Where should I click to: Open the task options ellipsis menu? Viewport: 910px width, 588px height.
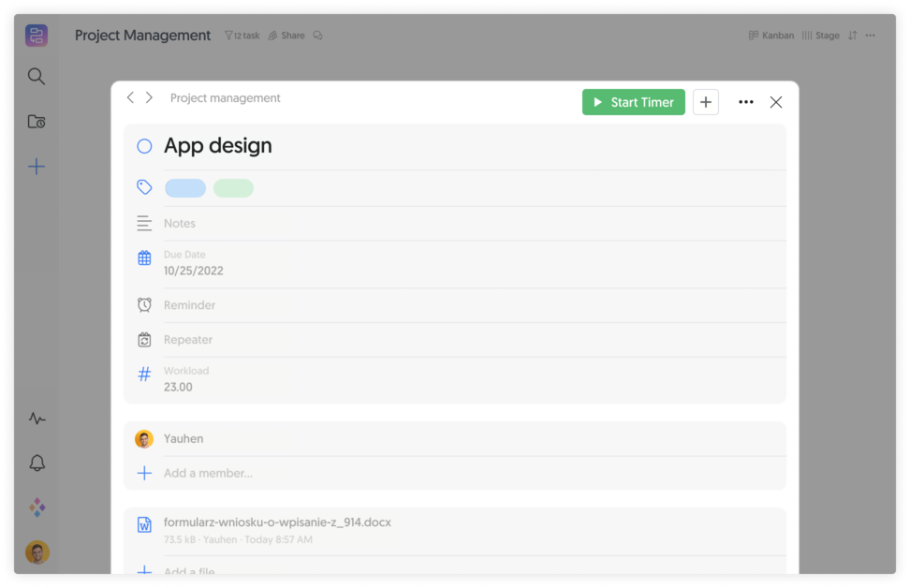[745, 101]
